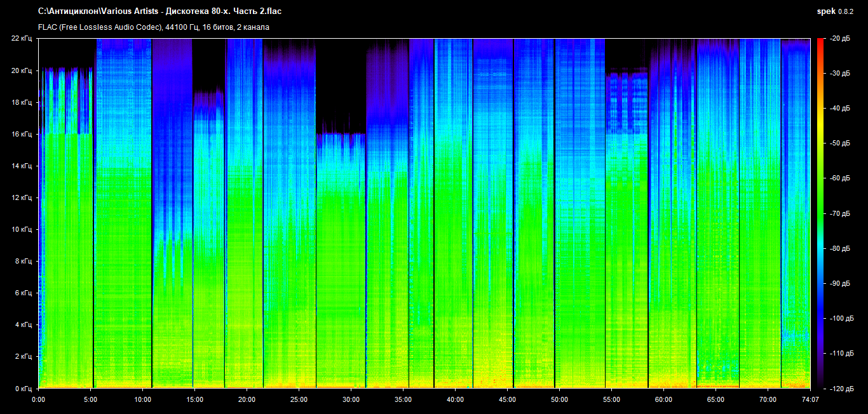Click the 12 кГц frequency label
Viewport: 868px width, 414px height.
coord(22,197)
